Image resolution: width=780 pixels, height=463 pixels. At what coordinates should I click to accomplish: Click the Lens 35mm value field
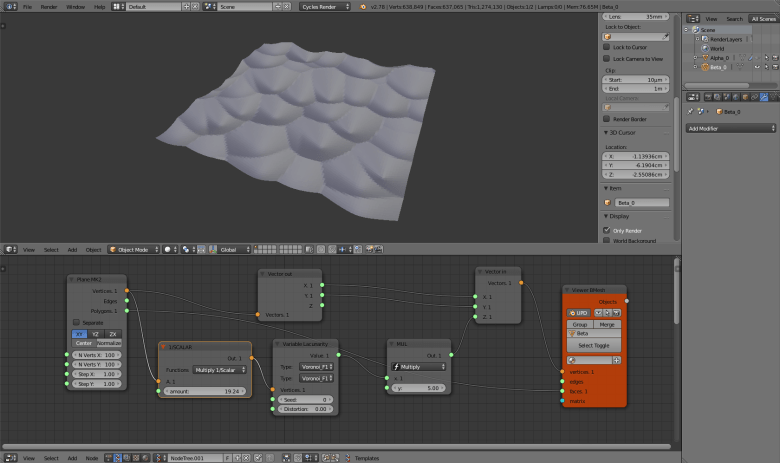click(x=637, y=17)
